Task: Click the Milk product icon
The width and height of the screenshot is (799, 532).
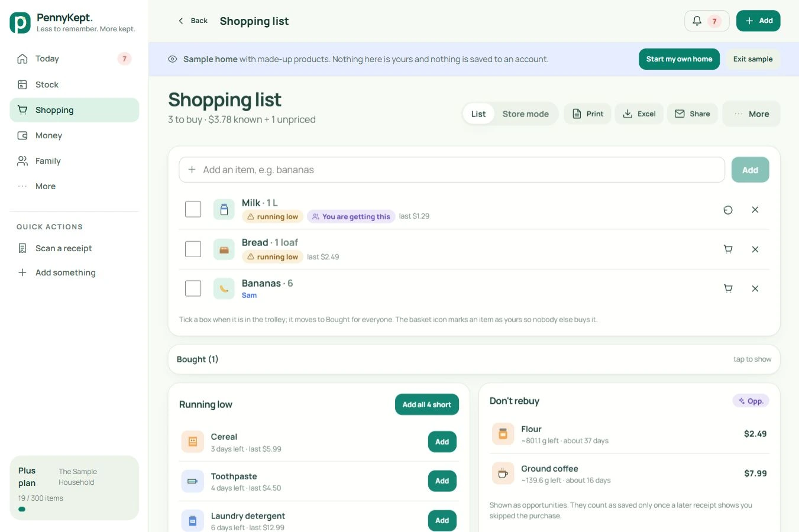Action: coord(224,209)
